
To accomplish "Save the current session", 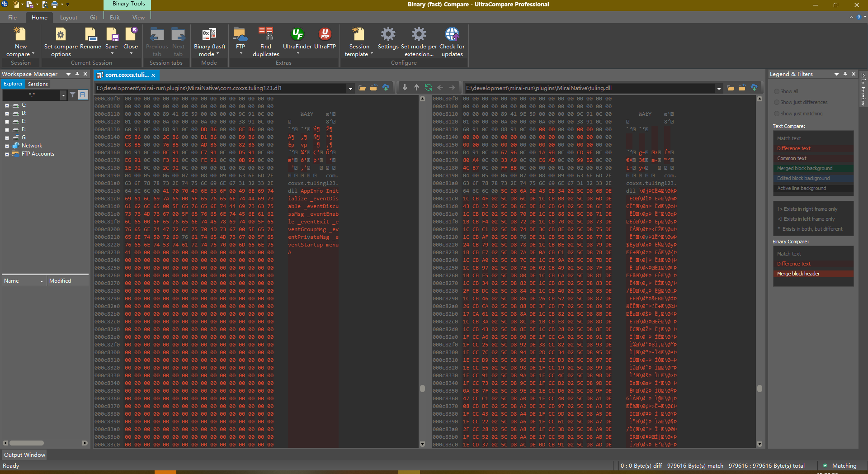I will pyautogui.click(x=112, y=41).
